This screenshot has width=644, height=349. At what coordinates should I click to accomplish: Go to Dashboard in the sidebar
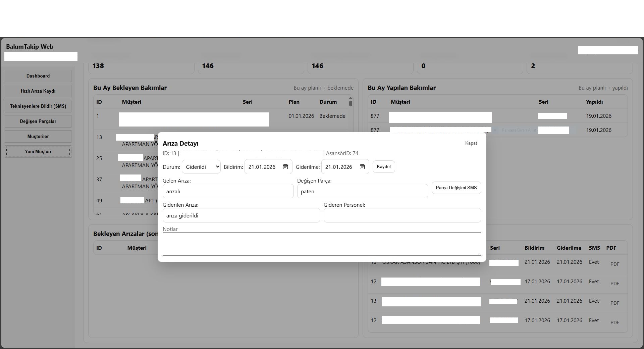(38, 76)
